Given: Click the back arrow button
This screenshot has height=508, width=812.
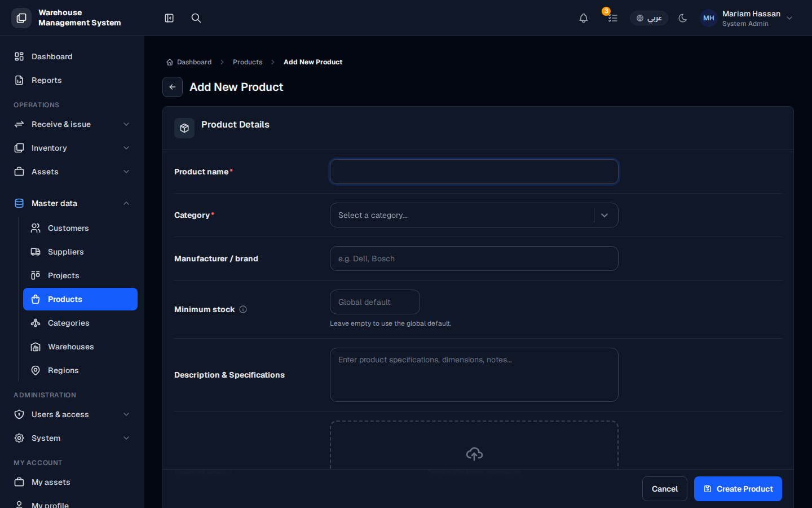Looking at the screenshot, I should pos(173,87).
